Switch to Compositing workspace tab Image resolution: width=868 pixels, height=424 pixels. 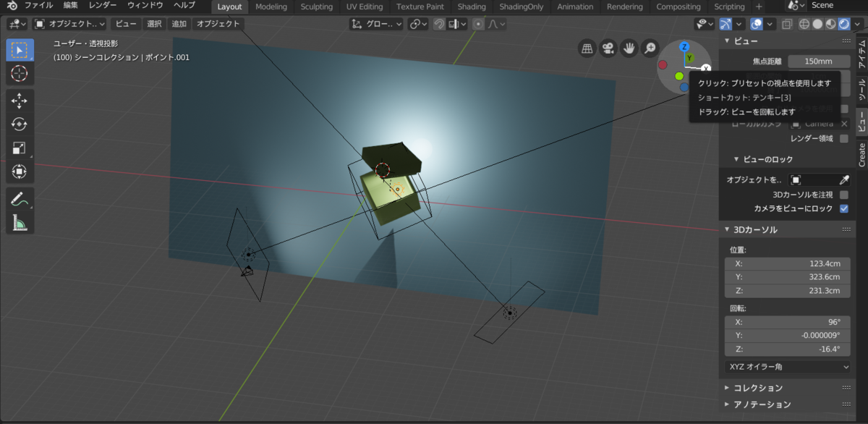[678, 7]
